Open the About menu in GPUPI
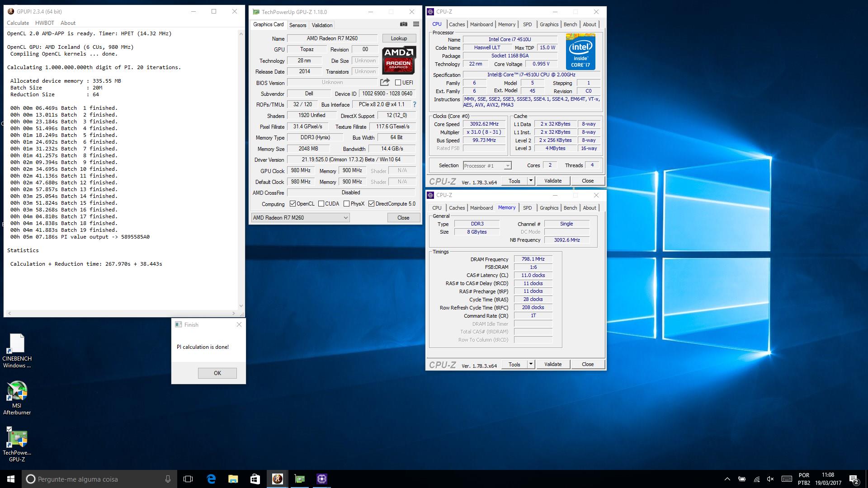The height and width of the screenshot is (488, 868). (68, 23)
